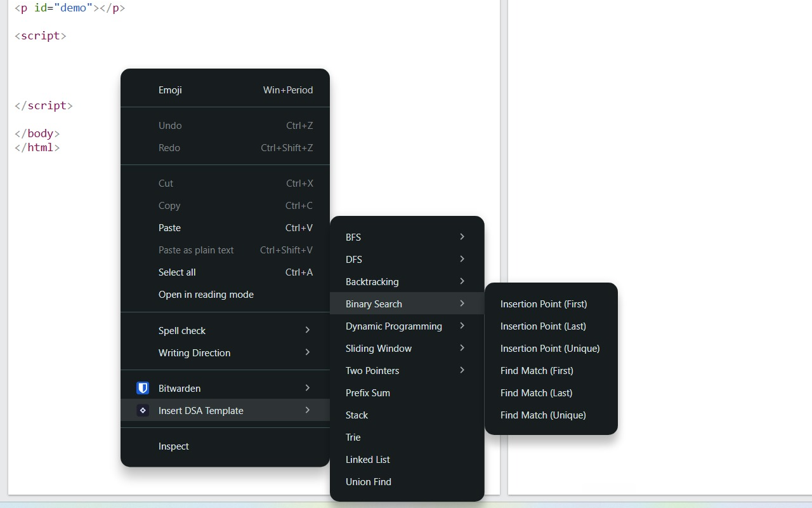Open the Emoji picker entry
812x508 pixels.
pos(225,90)
